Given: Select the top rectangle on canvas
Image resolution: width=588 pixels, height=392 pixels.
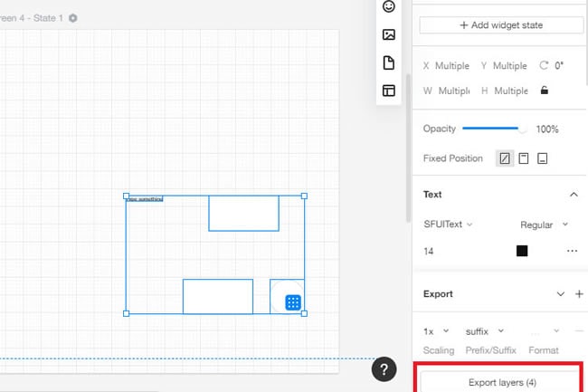Looking at the screenshot, I should coord(243,213).
